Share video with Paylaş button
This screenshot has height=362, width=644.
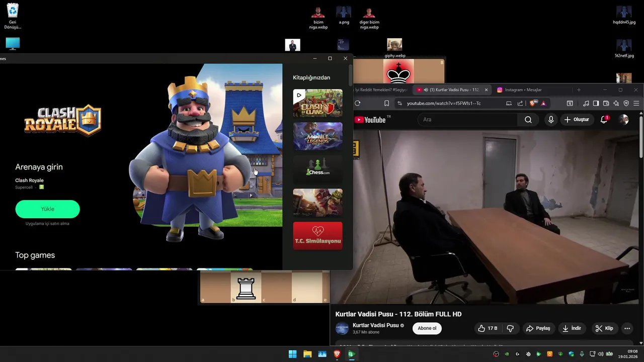538,328
